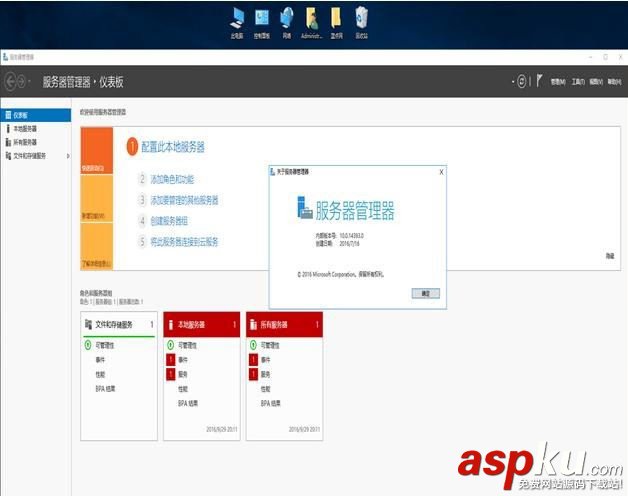The image size is (628, 496).
Task: Open the 此电脑 desktop icon
Action: click(237, 23)
